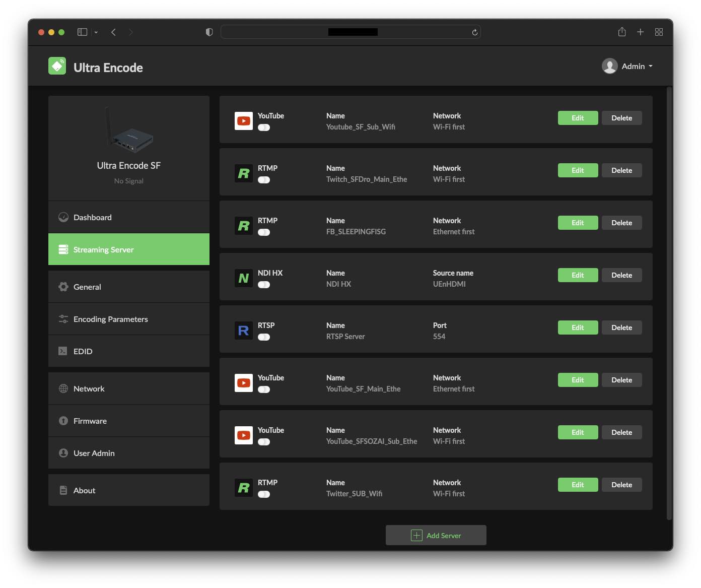Click the UEnHDMI source name value
Screen dimensions: 701x588
click(449, 284)
